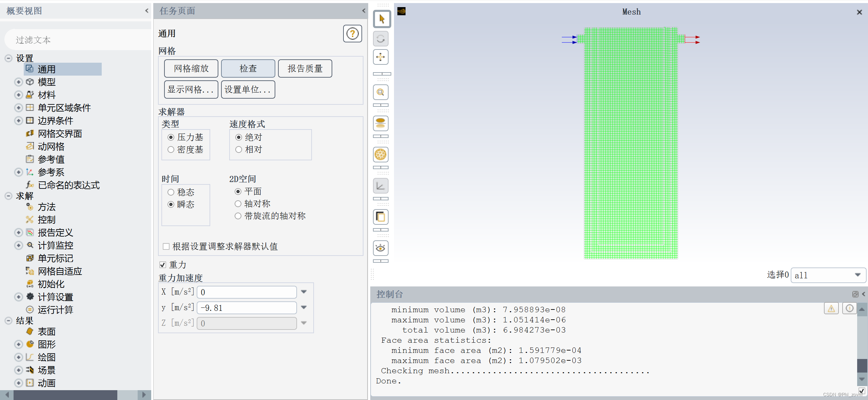Click the copy window layout icon
The height and width of the screenshot is (400, 868).
click(380, 217)
